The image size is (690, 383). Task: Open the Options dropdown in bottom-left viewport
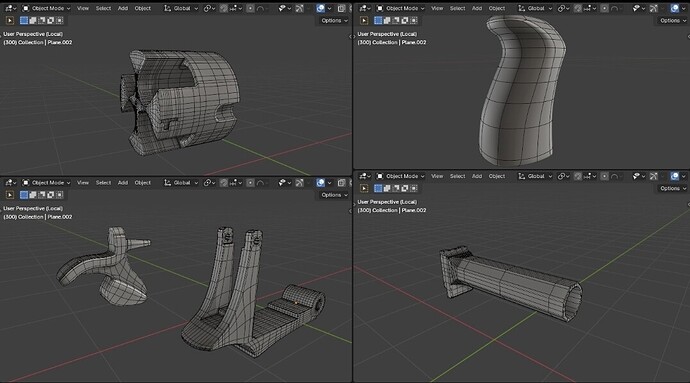click(x=334, y=195)
